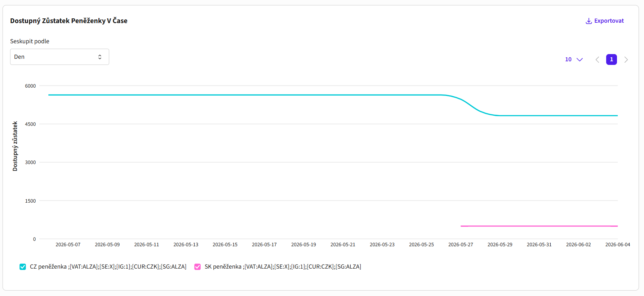Click x-axis label 2026-06-04
Image resolution: width=644 pixels, height=296 pixels.
618,244
